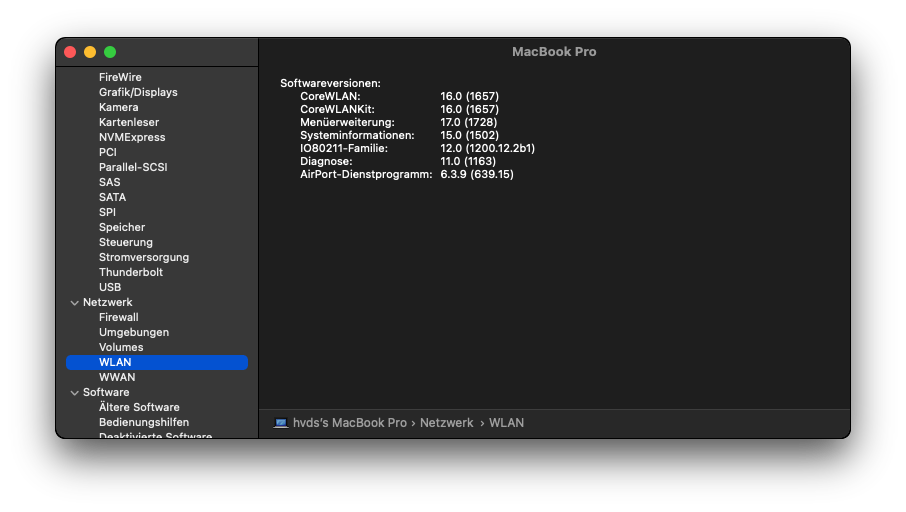Select NVMExpress in the sidebar
Viewport: 906px width, 512px height.
[132, 137]
